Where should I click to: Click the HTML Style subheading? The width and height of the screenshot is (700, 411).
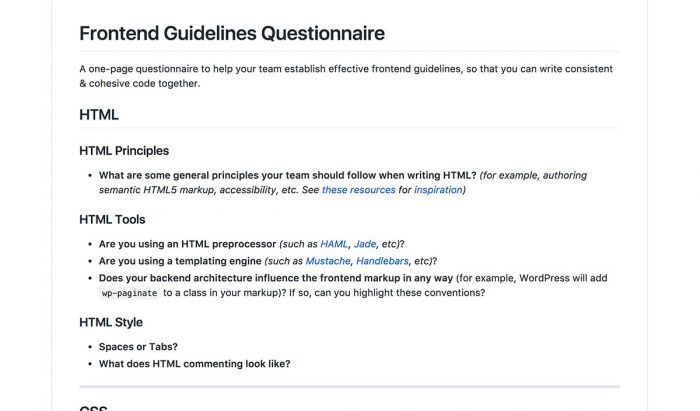click(x=111, y=322)
